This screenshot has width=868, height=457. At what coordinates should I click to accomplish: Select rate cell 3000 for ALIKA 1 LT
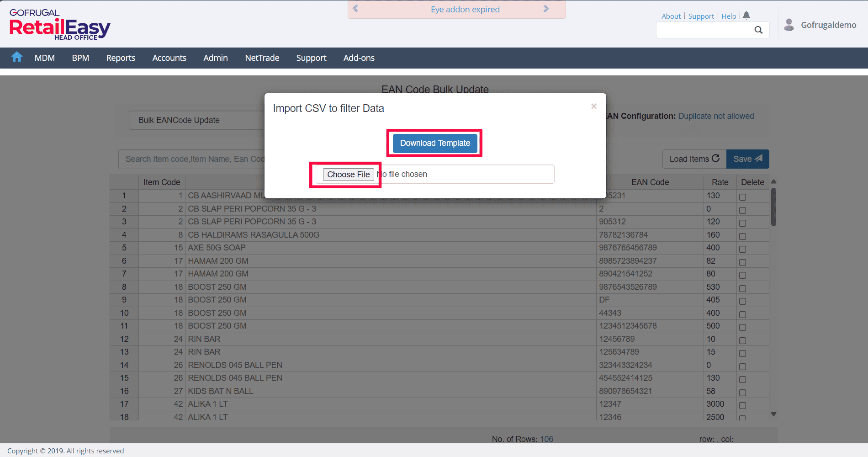point(720,404)
